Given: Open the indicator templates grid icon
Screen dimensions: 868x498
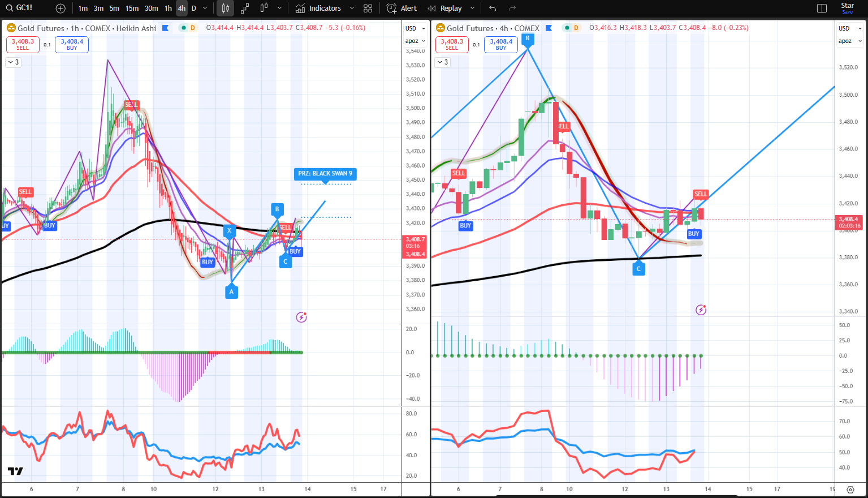Looking at the screenshot, I should click(x=368, y=8).
